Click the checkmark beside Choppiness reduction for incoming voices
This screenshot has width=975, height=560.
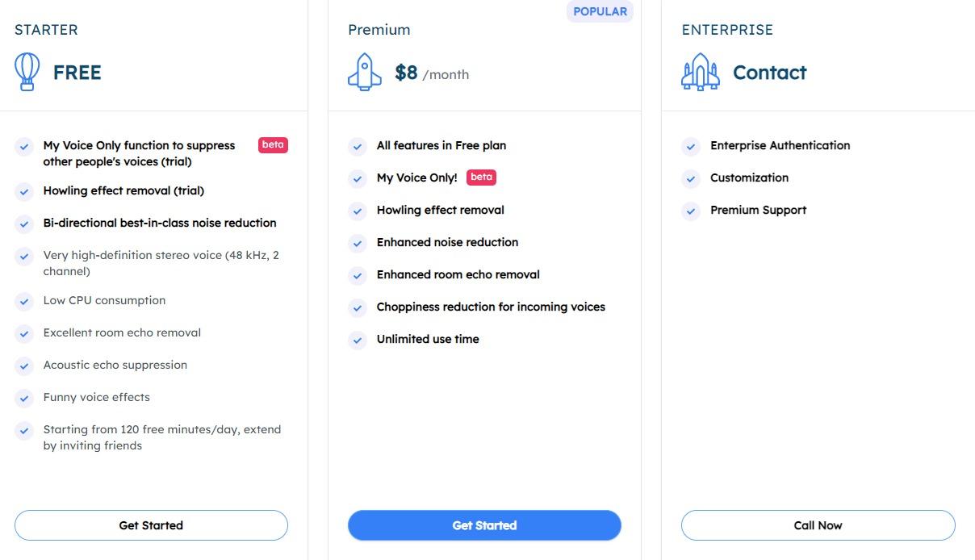[358, 307]
